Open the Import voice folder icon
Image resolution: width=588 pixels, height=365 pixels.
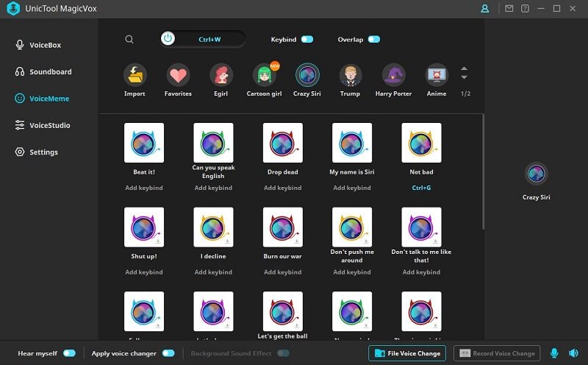[135, 75]
